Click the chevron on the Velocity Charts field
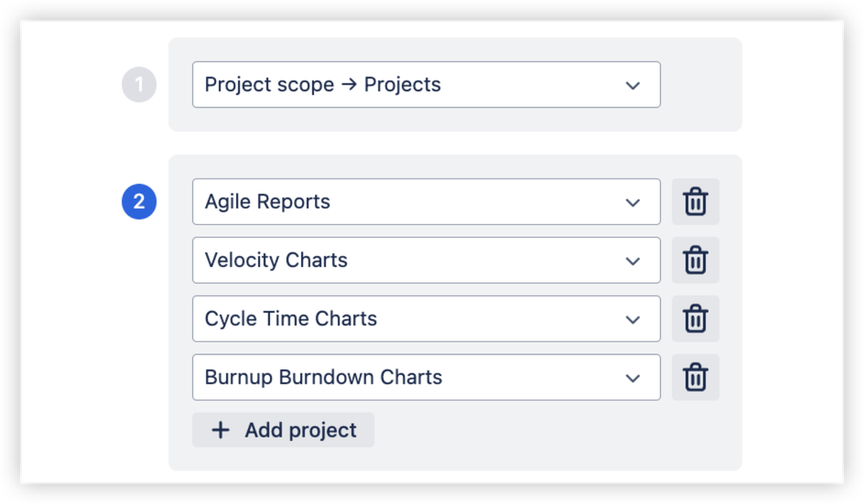The image size is (864, 504). pyautogui.click(x=632, y=260)
